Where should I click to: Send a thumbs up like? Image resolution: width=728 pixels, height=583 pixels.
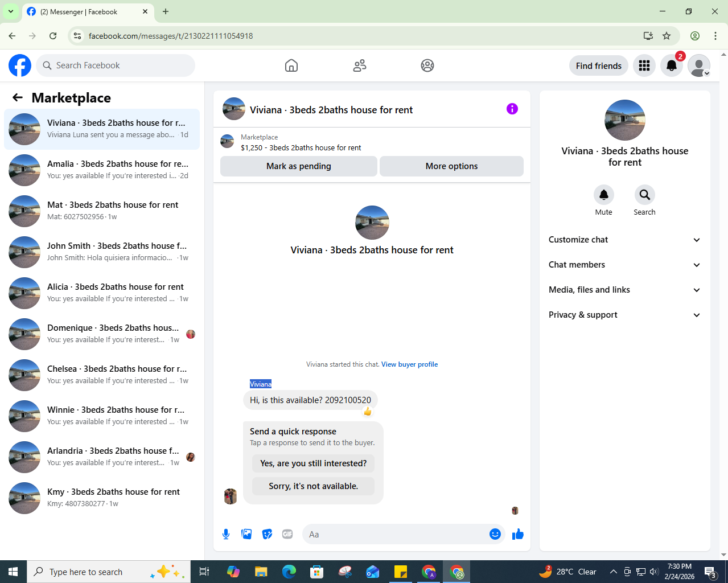coord(518,534)
